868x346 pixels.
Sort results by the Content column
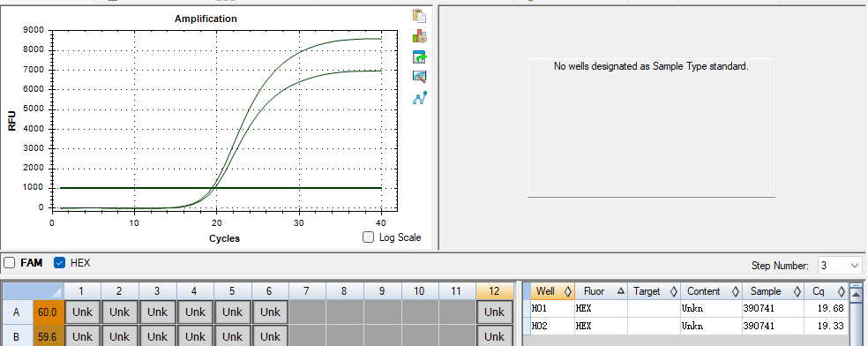point(710,291)
